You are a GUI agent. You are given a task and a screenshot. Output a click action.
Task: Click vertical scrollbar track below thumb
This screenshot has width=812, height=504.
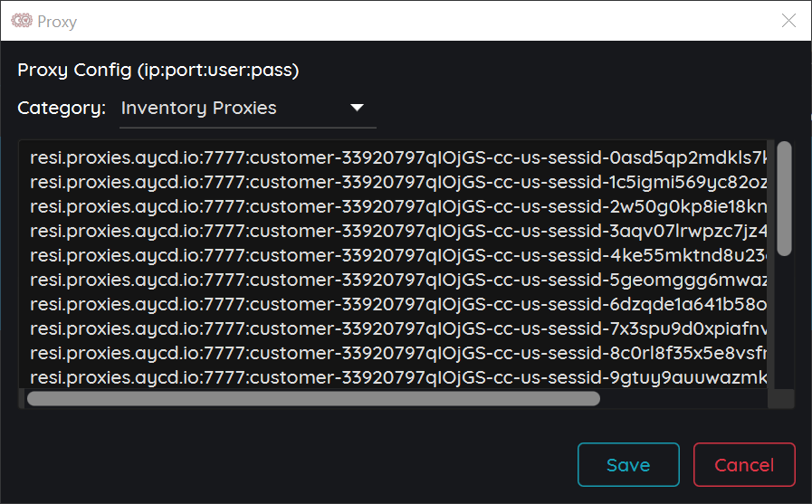tap(785, 322)
